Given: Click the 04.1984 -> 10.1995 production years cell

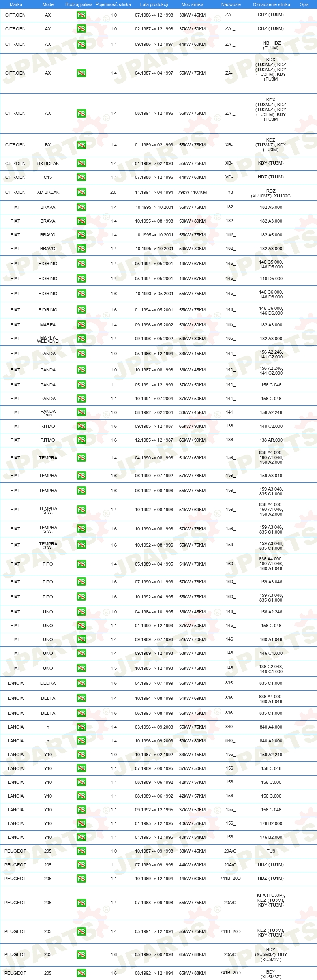Looking at the screenshot, I should pyautogui.click(x=154, y=612).
